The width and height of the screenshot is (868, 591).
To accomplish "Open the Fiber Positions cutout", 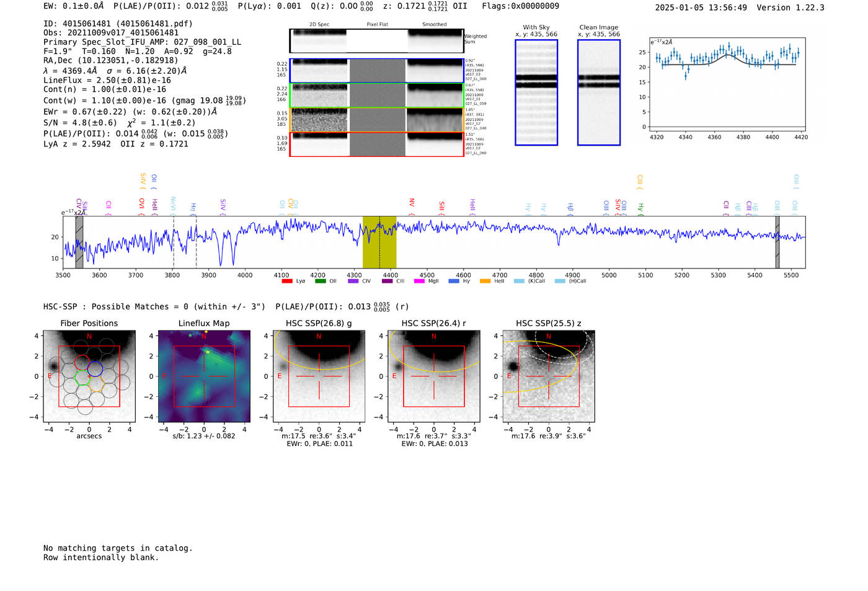I will click(x=89, y=376).
